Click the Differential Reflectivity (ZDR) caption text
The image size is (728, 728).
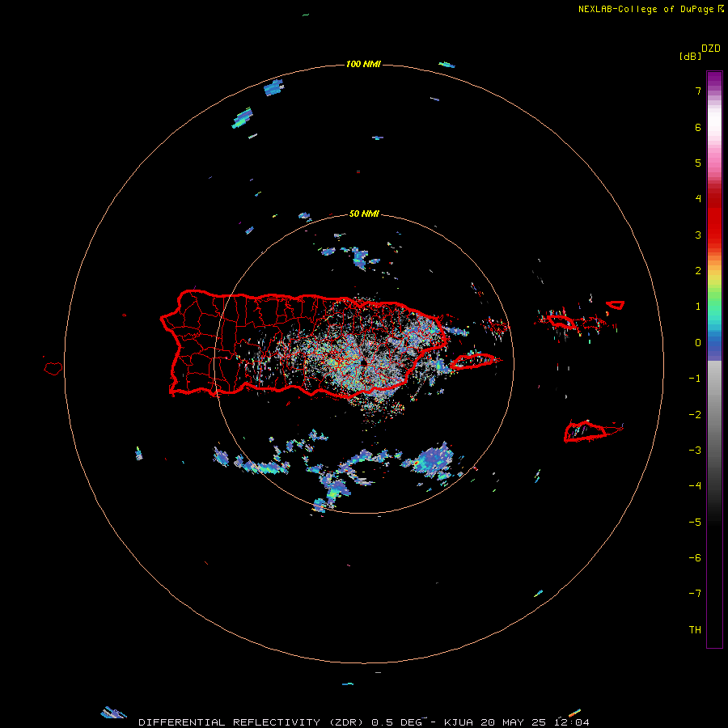(x=252, y=722)
